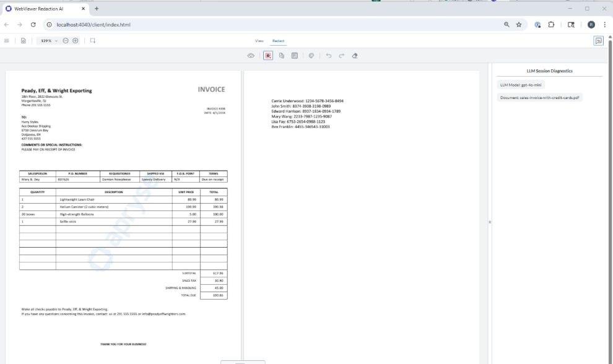
Task: Click the INVOICE title on page one
Action: 212,90
